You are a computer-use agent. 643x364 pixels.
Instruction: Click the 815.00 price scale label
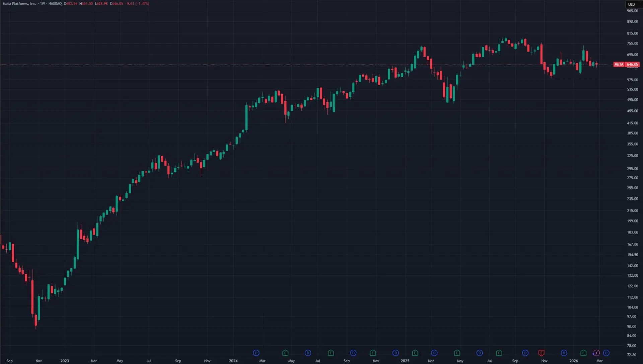[x=632, y=33]
